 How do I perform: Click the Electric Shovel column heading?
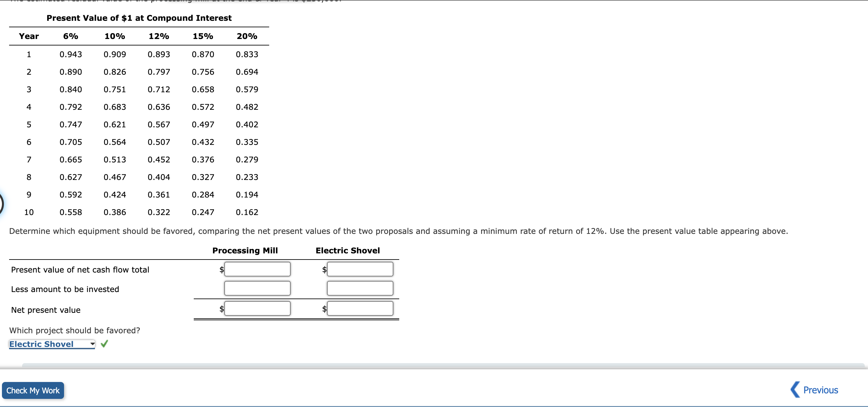click(348, 250)
